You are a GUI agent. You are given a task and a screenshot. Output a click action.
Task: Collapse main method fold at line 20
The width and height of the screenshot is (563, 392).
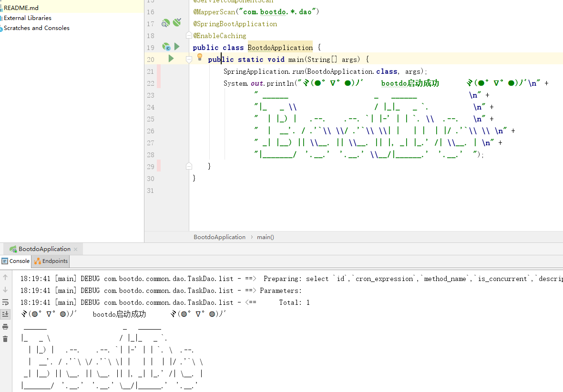click(188, 59)
